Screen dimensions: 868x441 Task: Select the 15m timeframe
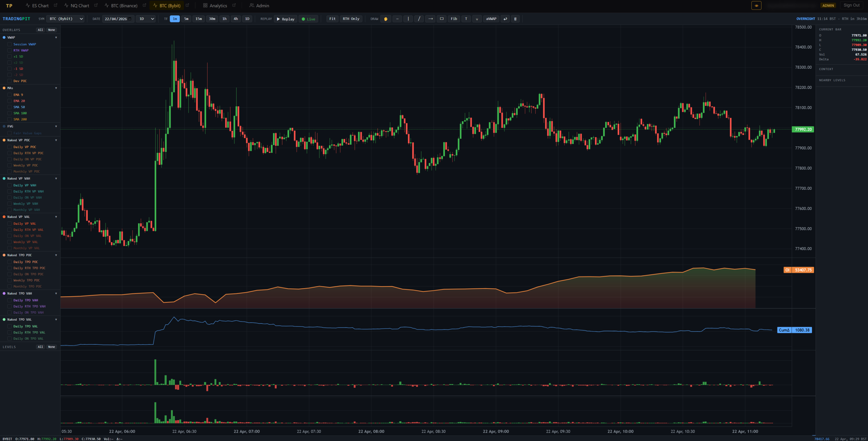[x=199, y=19]
